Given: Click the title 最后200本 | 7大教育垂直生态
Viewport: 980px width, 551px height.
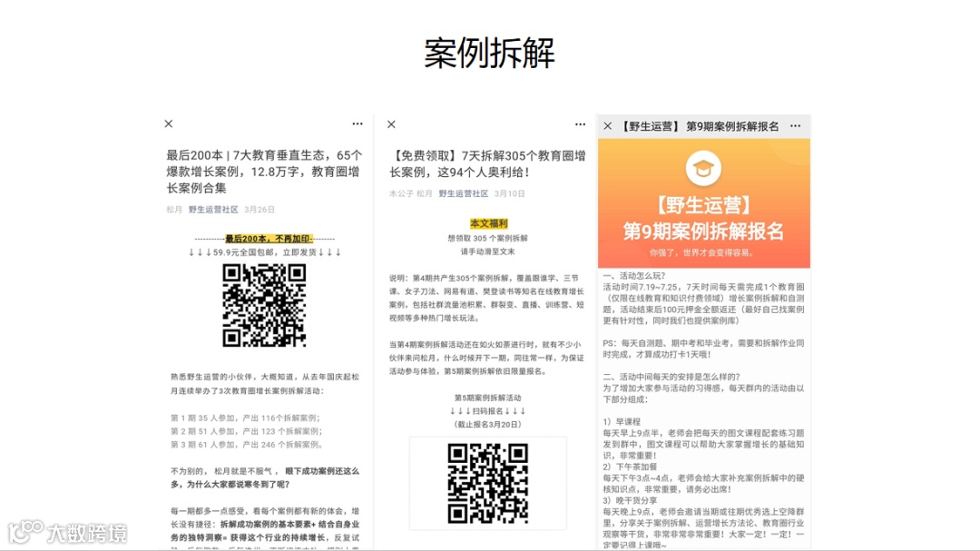Looking at the screenshot, I should click(264, 172).
